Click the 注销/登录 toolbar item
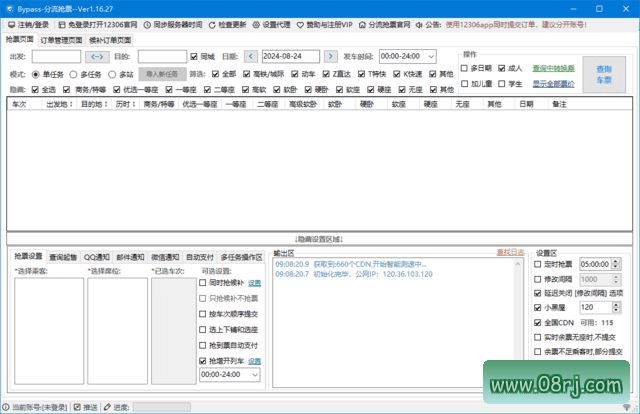 click(28, 25)
